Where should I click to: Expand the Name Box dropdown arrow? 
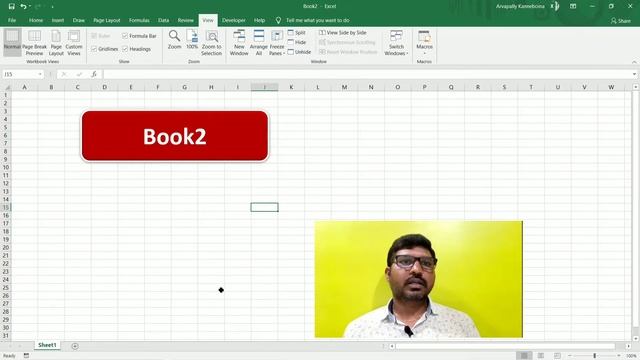pyautogui.click(x=40, y=74)
